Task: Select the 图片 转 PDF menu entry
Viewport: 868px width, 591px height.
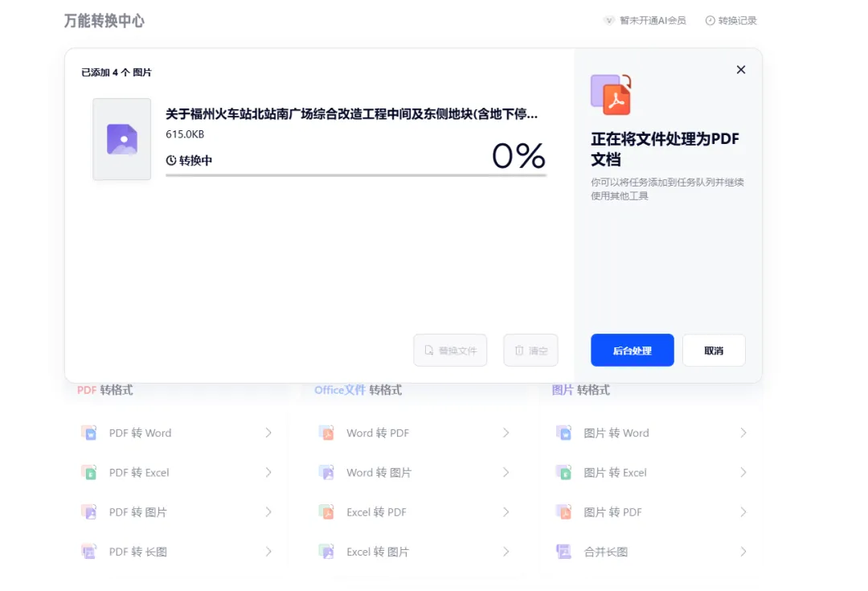Action: coord(652,511)
